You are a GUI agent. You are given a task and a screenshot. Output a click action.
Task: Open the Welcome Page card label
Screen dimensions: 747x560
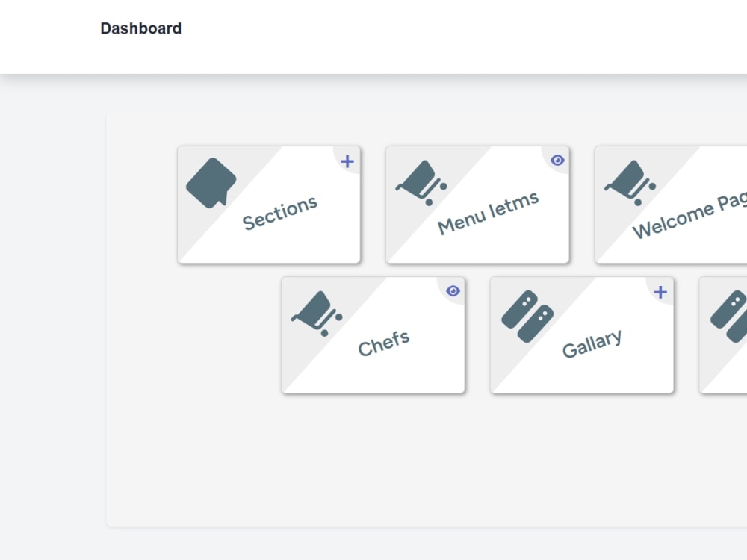coord(689,215)
